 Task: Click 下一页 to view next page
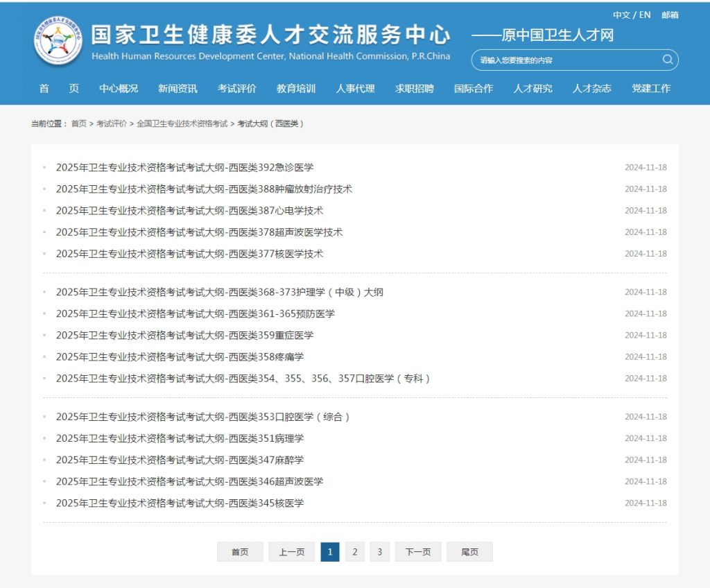[x=417, y=552]
